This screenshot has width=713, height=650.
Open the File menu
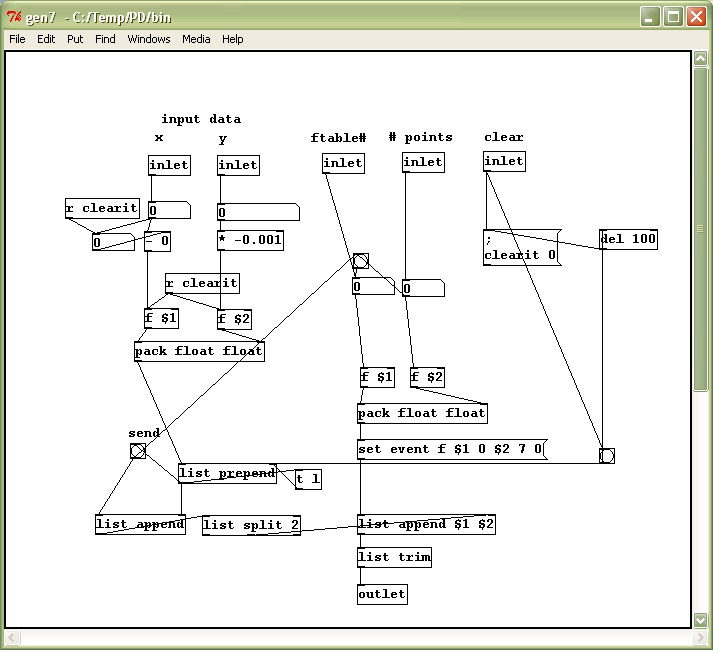tap(17, 39)
